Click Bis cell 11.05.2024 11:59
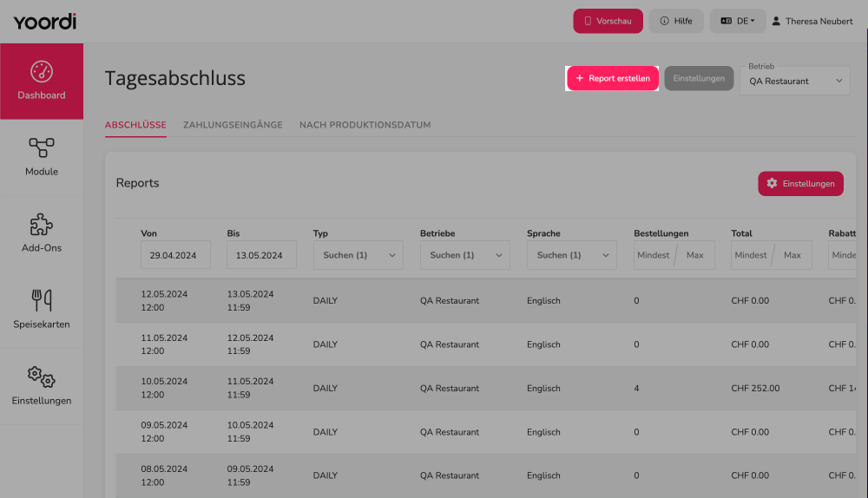 click(x=250, y=389)
